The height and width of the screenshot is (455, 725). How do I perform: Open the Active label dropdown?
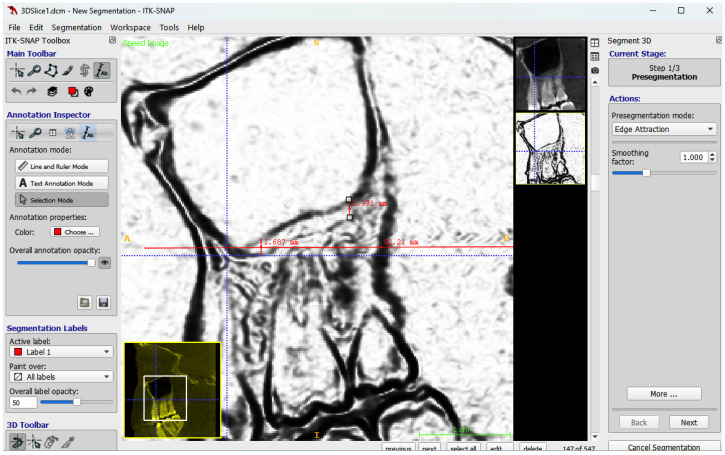click(61, 352)
